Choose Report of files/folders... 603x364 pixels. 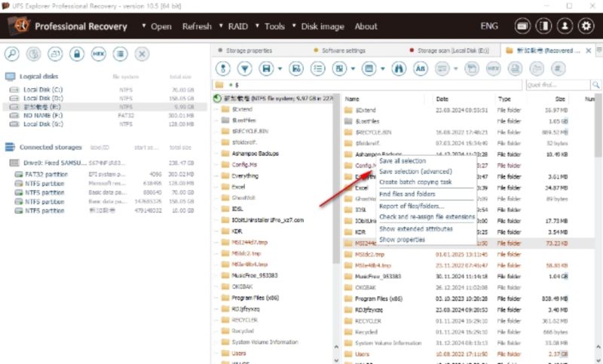[x=412, y=206]
